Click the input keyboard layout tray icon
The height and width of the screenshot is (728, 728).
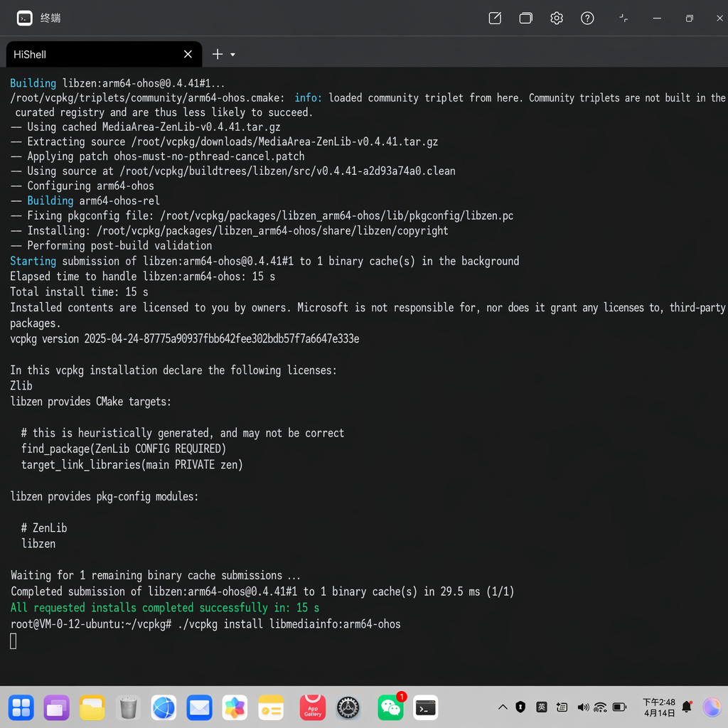562,707
